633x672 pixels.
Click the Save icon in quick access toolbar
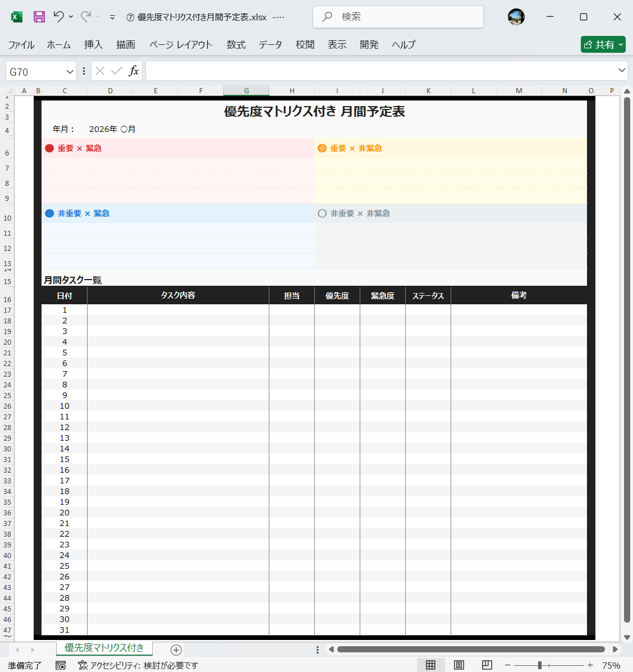pyautogui.click(x=39, y=16)
